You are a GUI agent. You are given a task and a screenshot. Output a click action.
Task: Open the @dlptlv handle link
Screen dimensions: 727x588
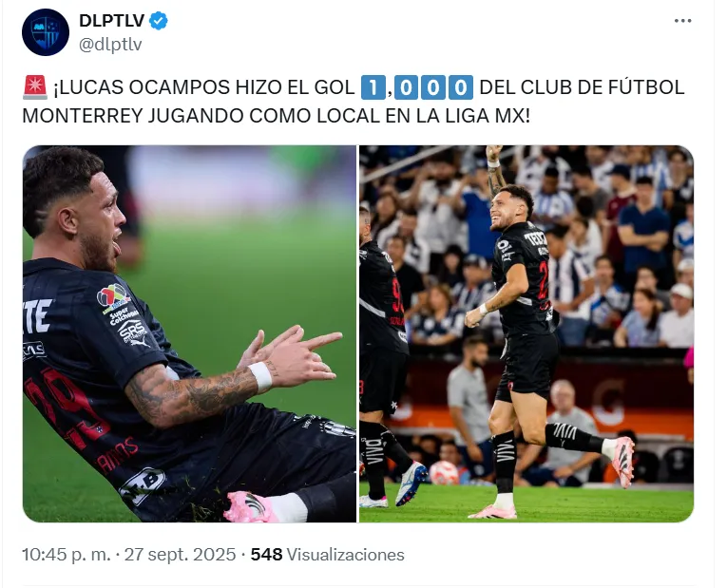coord(110,45)
